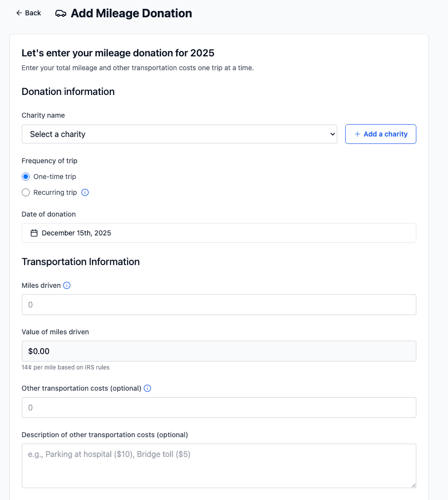Open date picker showing December 15th, 2025
The height and width of the screenshot is (500, 448).
pos(219,233)
